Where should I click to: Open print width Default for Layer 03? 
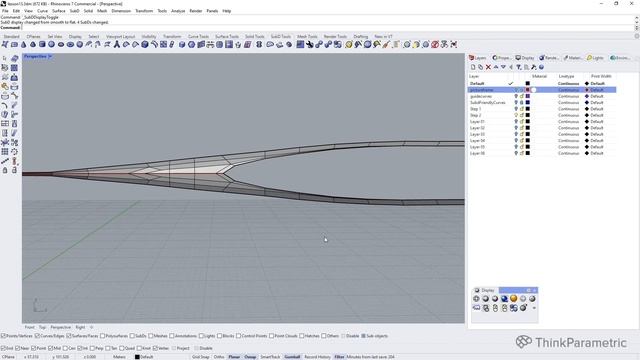(597, 134)
